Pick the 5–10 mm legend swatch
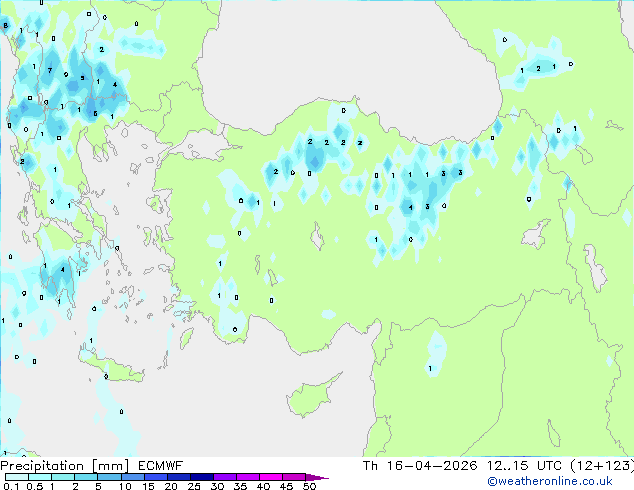634x490 pixels. 109,477
